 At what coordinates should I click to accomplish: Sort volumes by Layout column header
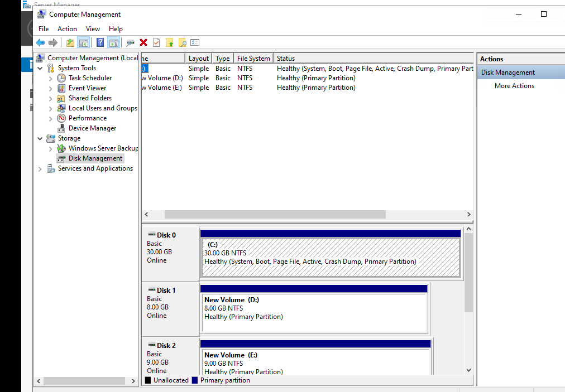coord(199,59)
